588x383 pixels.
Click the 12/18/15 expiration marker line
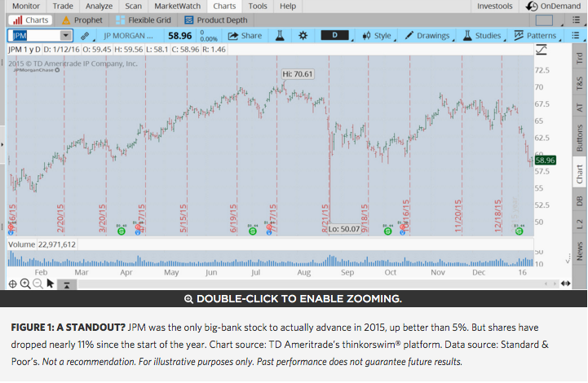(502, 146)
